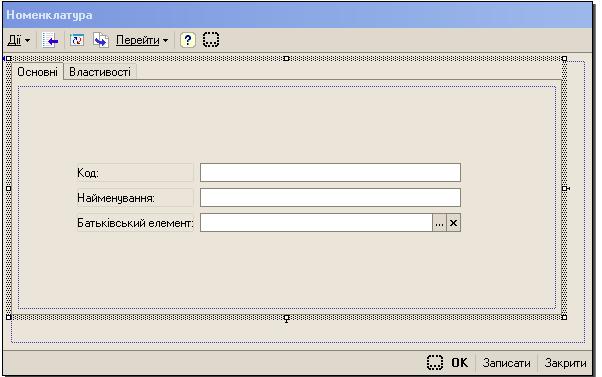This screenshot has width=602, height=377.
Task: Click left-middle selection handle of tab panel
Action: click(x=9, y=188)
